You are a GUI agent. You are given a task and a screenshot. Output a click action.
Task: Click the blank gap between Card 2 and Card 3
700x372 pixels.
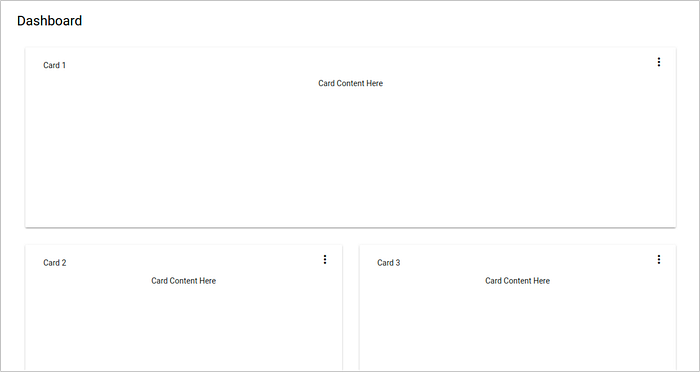tap(351, 308)
